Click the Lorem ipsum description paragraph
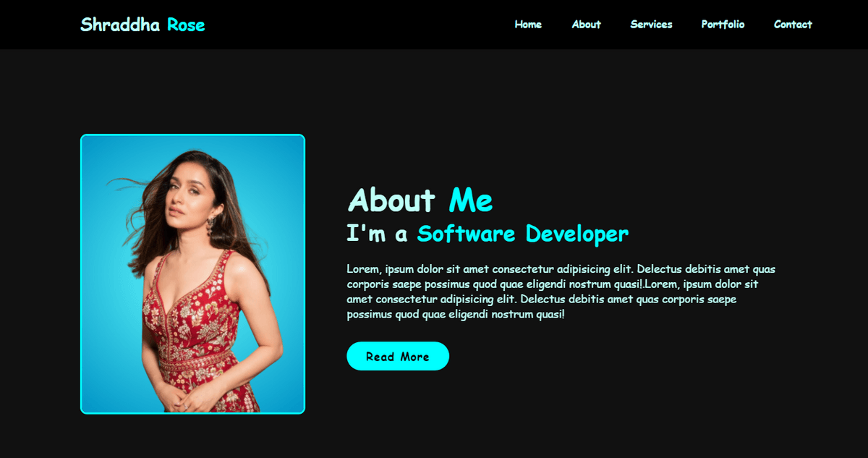868x458 pixels. pyautogui.click(x=561, y=292)
